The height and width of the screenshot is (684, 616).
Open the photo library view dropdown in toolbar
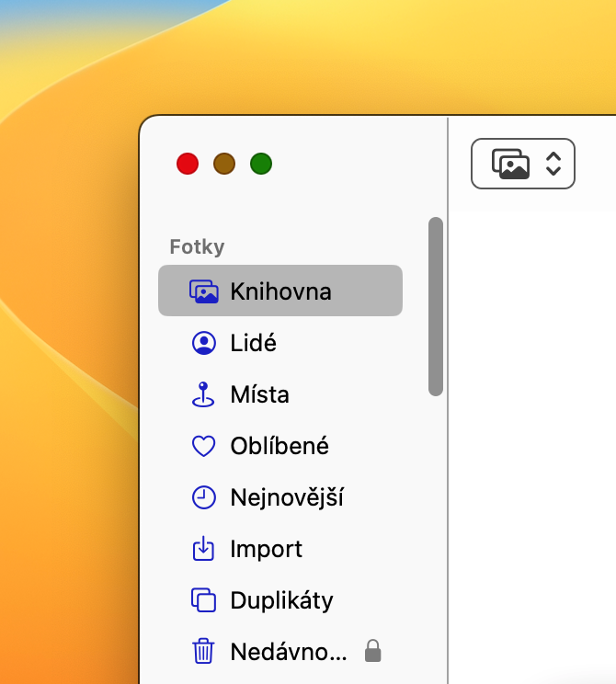coord(522,164)
